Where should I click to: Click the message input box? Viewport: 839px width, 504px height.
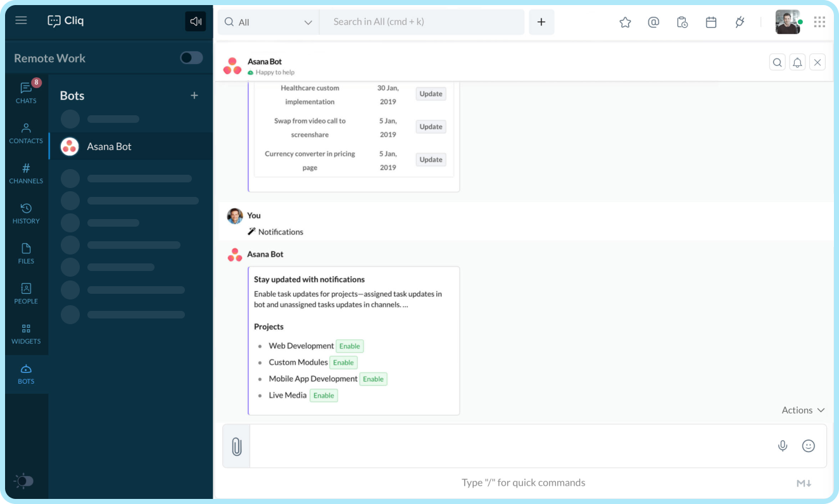coord(510,446)
